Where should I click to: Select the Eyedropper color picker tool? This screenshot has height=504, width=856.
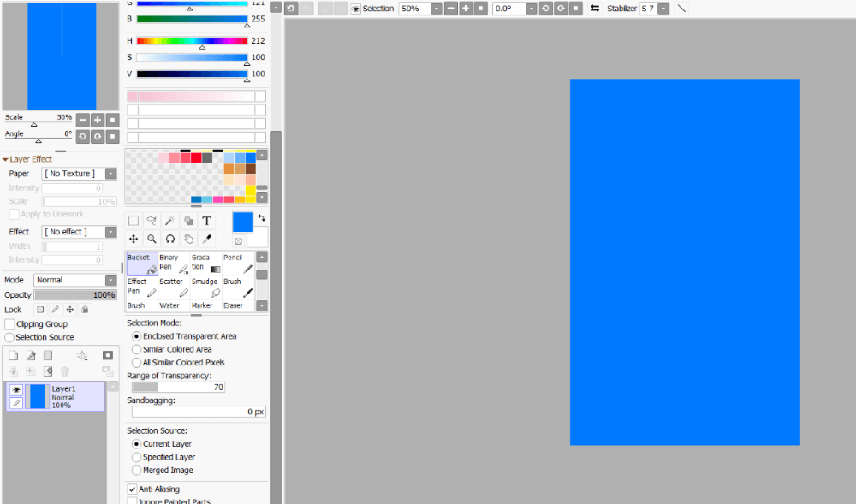(206, 238)
